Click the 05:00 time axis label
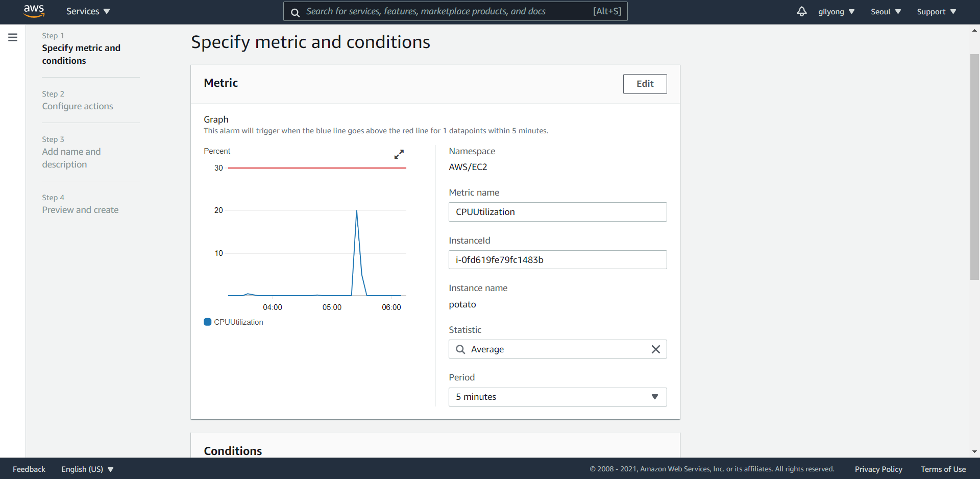The width and height of the screenshot is (980, 479). pyautogui.click(x=332, y=307)
